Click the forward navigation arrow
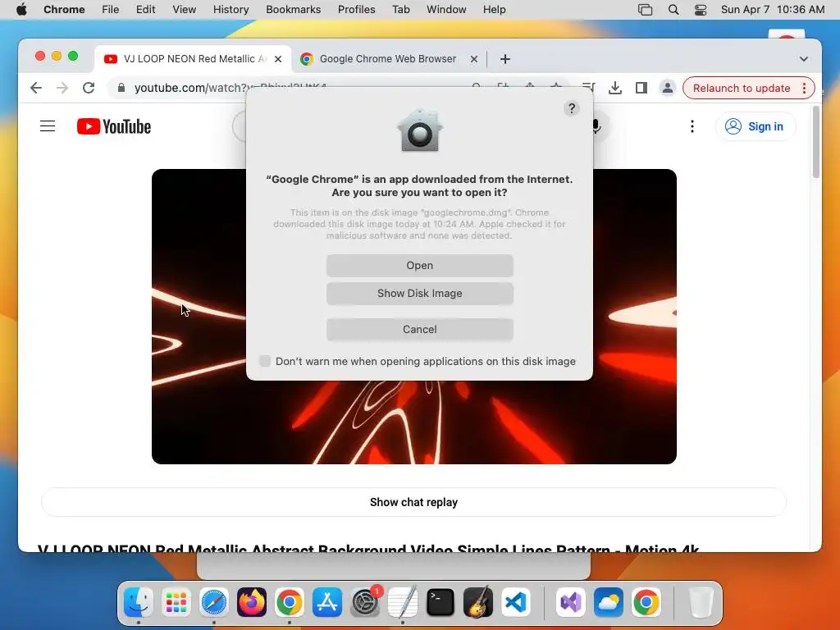 click(62, 88)
